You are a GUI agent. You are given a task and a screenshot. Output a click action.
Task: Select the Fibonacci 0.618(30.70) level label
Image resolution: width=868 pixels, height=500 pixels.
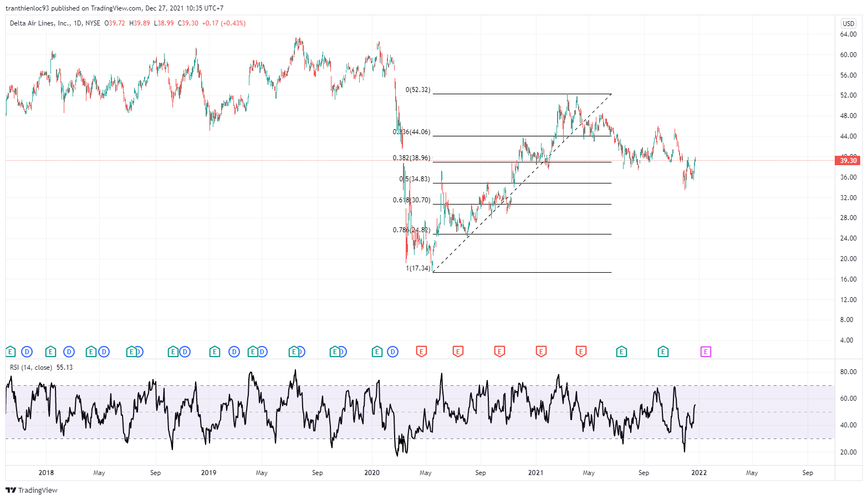tap(411, 200)
